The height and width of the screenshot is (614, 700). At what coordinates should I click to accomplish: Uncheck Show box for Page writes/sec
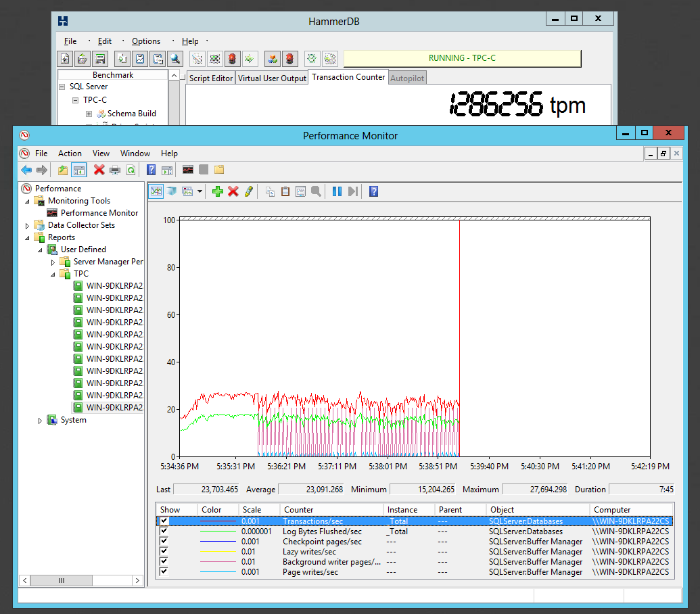click(x=164, y=571)
